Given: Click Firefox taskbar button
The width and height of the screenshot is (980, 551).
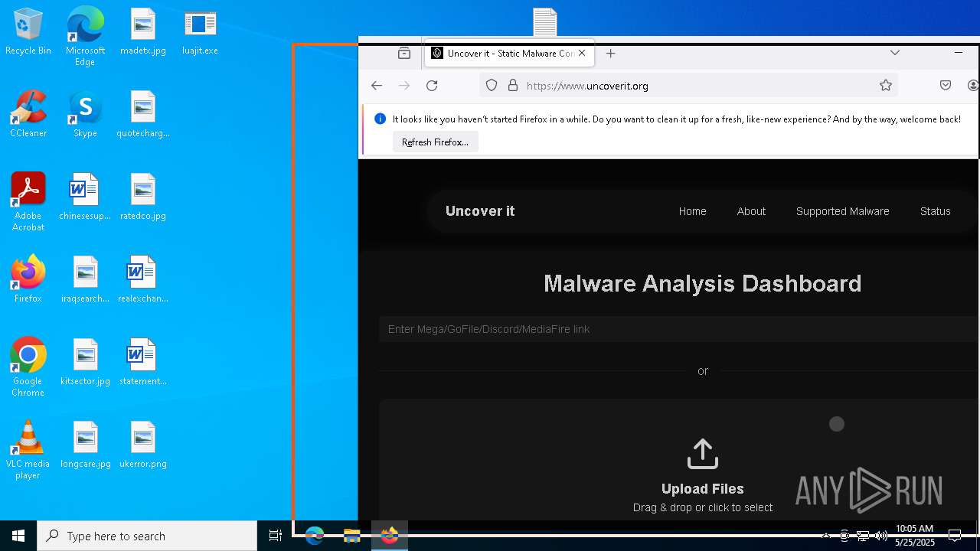Looking at the screenshot, I should click(390, 536).
